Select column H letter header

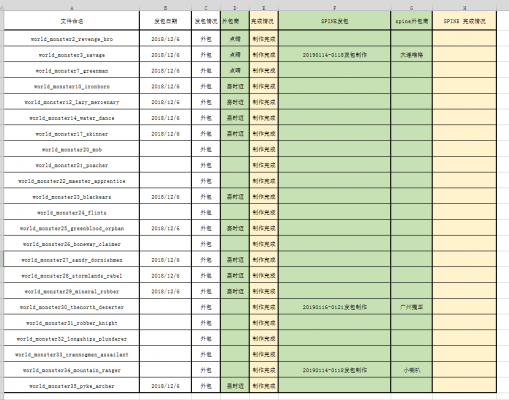[x=465, y=8]
